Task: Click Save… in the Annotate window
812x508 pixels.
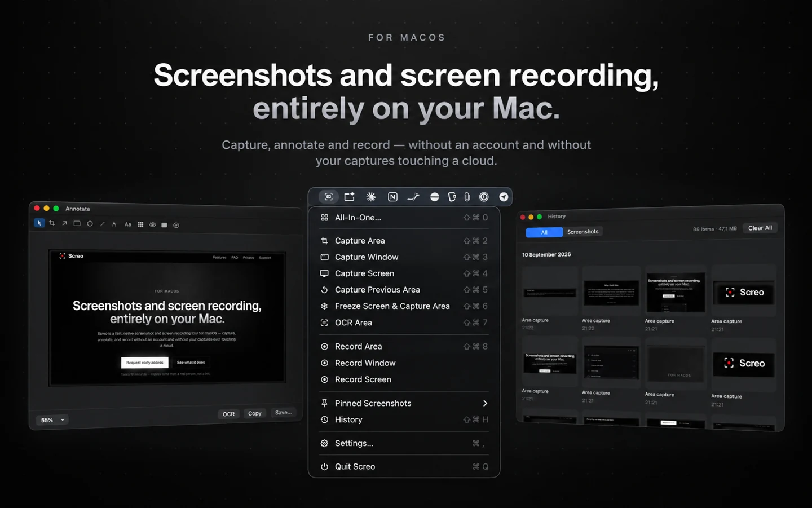Action: point(283,413)
